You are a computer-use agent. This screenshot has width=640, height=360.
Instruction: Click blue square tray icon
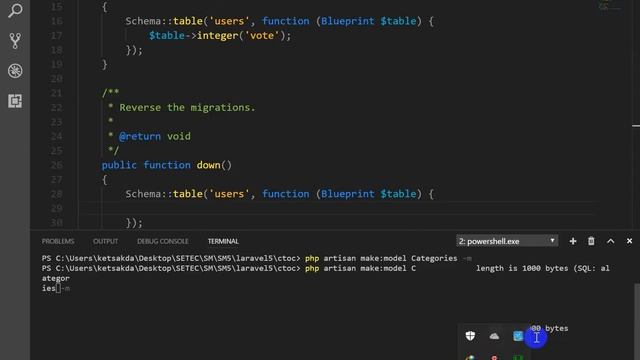click(518, 336)
